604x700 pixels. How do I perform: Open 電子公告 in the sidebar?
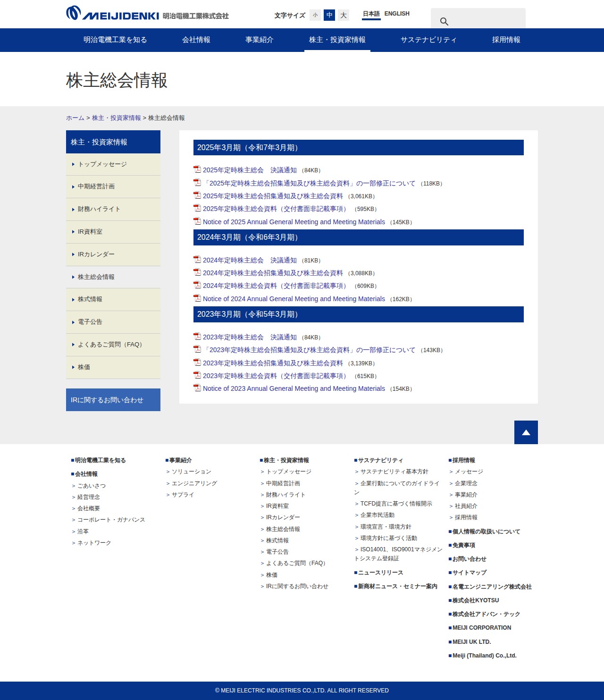coord(113,322)
